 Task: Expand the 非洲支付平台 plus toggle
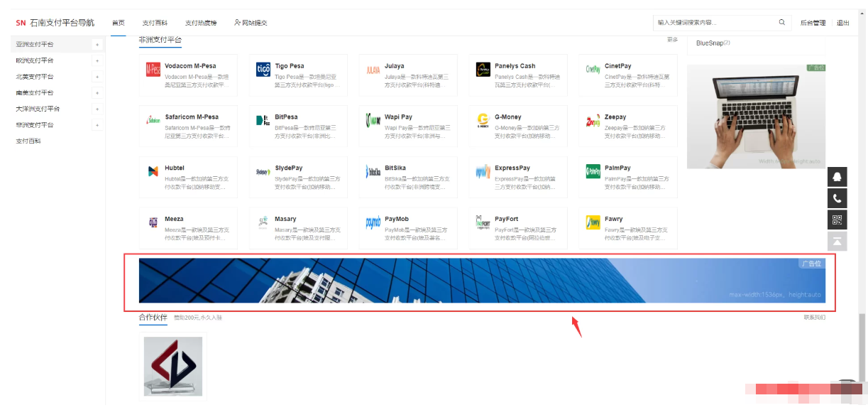pos(97,125)
